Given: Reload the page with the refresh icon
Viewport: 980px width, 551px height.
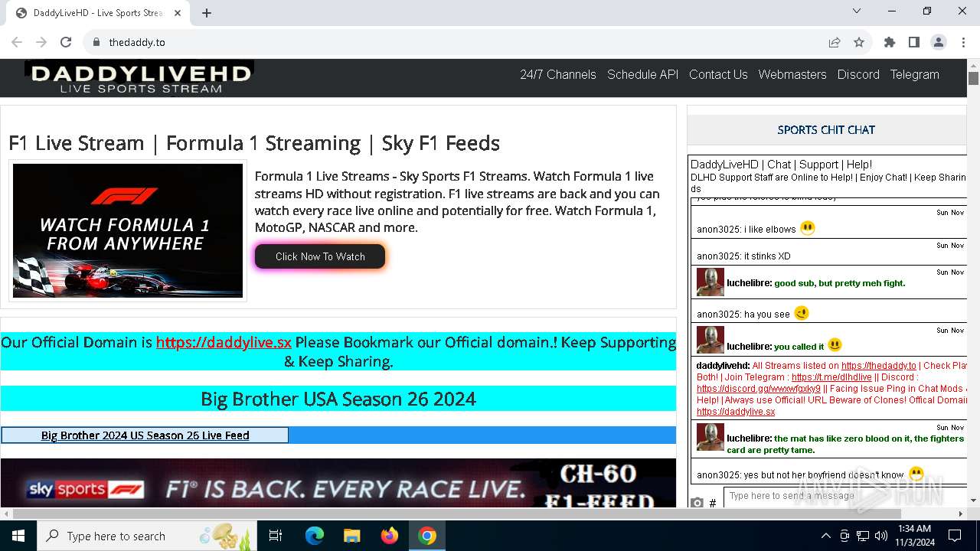Looking at the screenshot, I should click(x=66, y=42).
